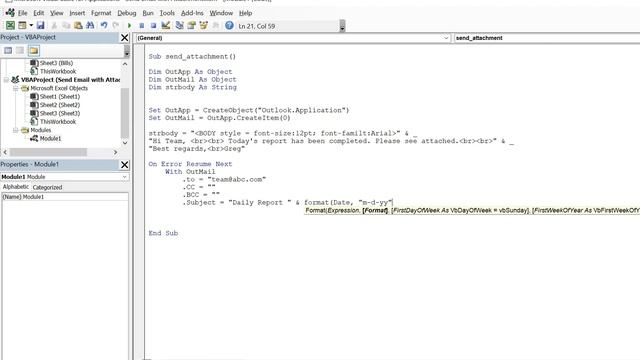
Task: Click the Paste clipboard icon
Action: tap(78, 25)
